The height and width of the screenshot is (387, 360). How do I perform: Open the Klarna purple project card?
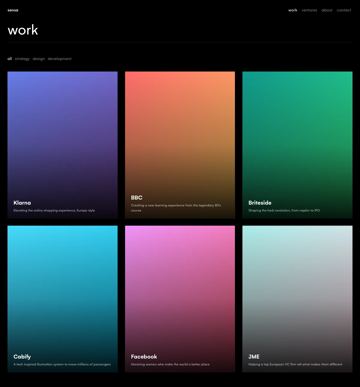(63, 145)
